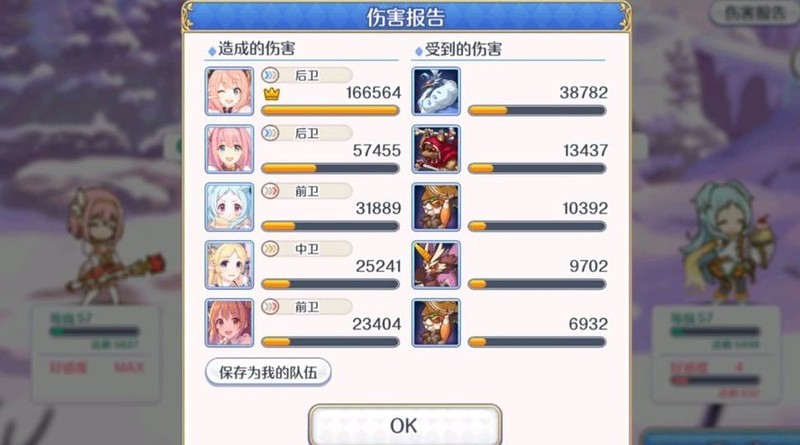Click the snow cloud monster enemy icon

click(x=436, y=91)
